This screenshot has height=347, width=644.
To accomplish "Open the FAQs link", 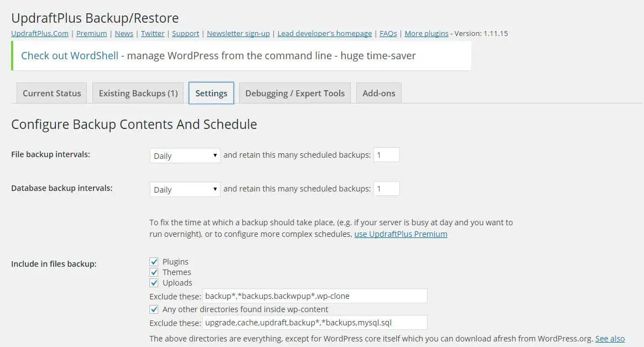I will [388, 33].
